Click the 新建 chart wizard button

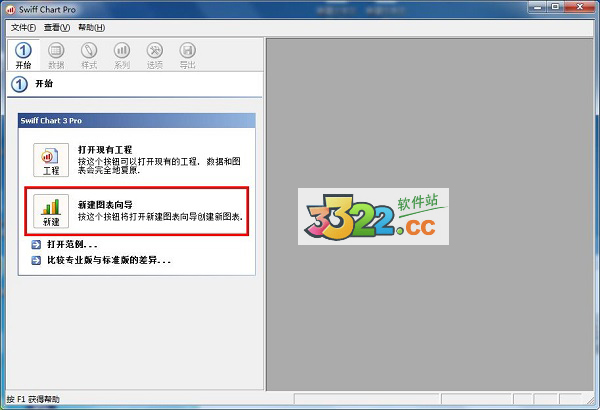coord(51,211)
